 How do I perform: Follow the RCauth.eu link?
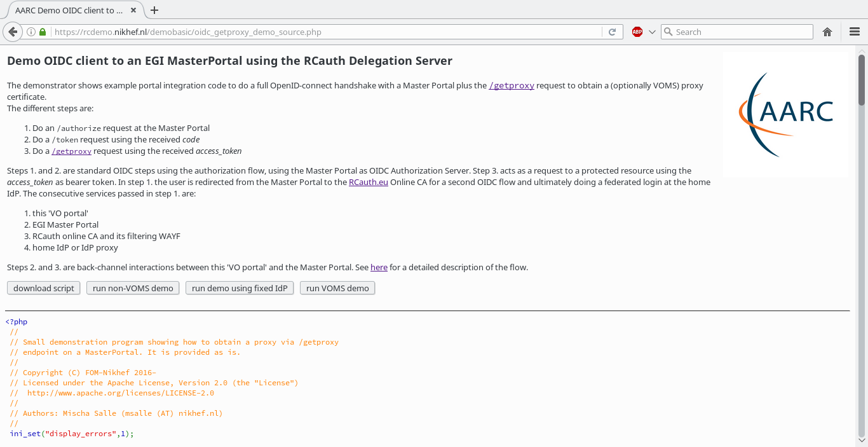coord(368,182)
